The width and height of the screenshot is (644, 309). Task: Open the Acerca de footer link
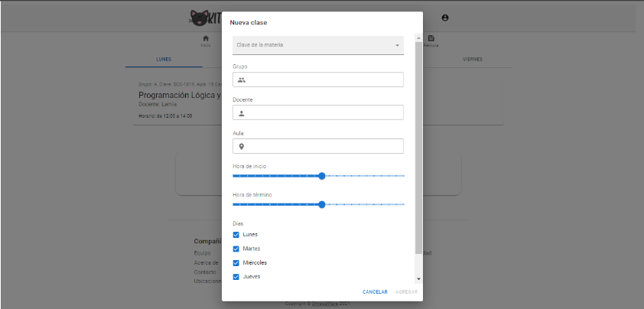(207, 263)
